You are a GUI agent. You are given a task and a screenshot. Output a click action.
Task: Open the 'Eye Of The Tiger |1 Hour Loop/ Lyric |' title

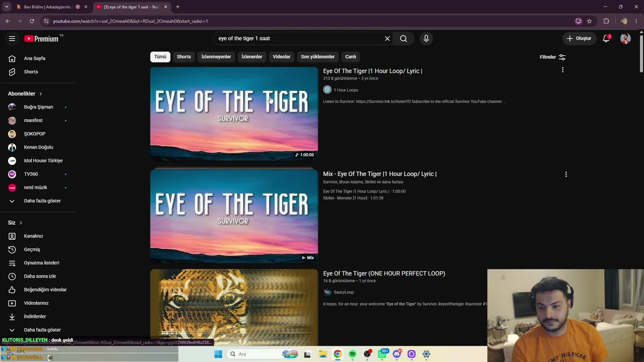(x=372, y=71)
